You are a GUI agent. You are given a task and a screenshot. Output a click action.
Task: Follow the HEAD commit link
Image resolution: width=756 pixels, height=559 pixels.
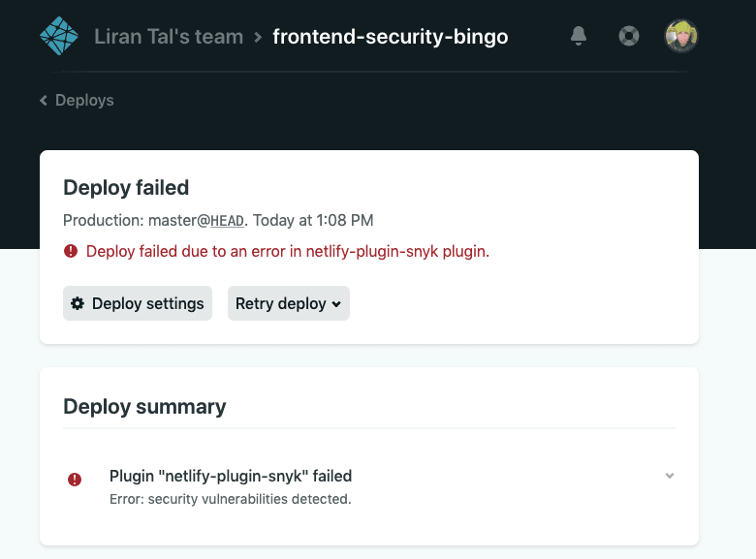click(x=227, y=221)
